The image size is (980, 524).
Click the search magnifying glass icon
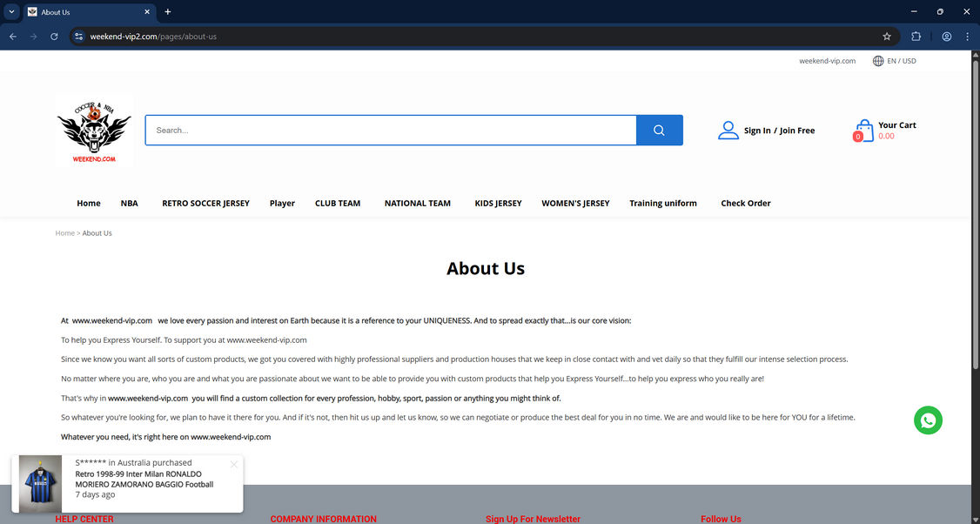[659, 129]
